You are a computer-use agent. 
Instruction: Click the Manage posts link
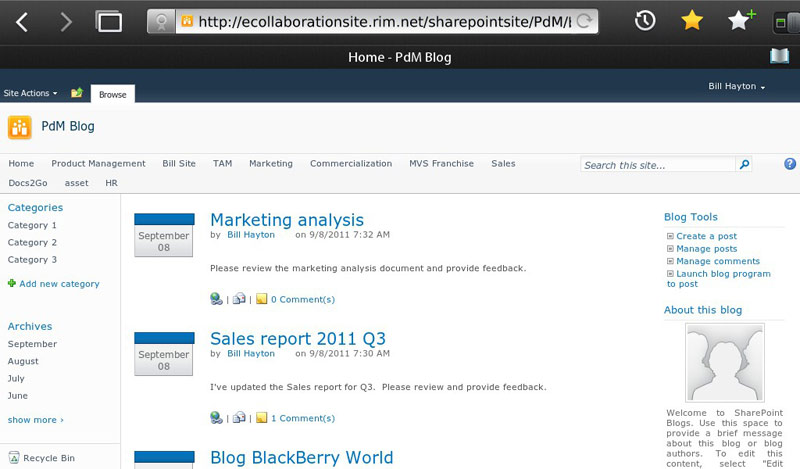pos(707,249)
